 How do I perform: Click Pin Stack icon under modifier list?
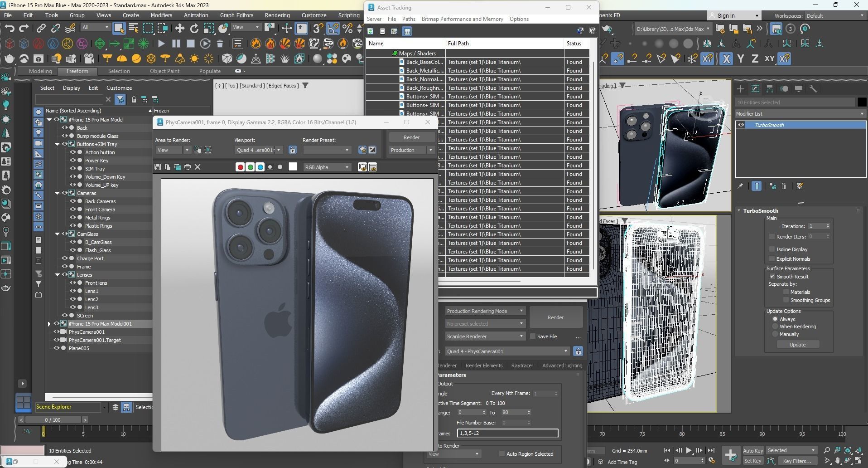pyautogui.click(x=740, y=186)
